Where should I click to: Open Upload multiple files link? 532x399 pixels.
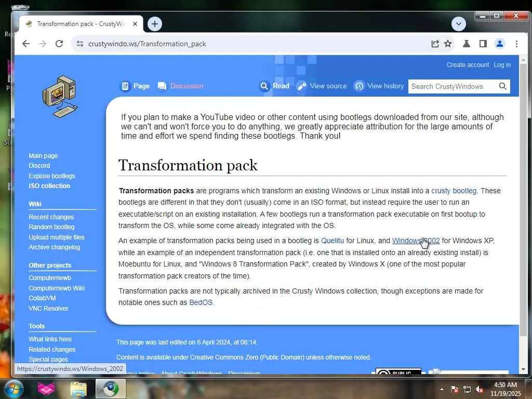(57, 237)
